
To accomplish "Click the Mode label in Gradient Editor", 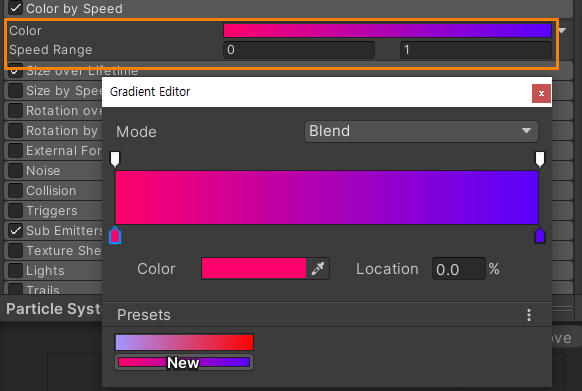I will tap(136, 132).
